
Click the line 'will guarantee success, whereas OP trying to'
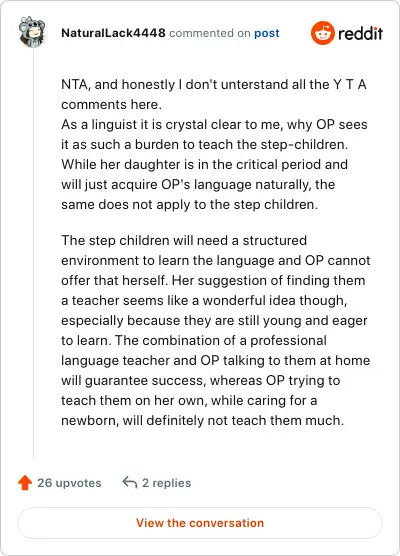pos(201,380)
